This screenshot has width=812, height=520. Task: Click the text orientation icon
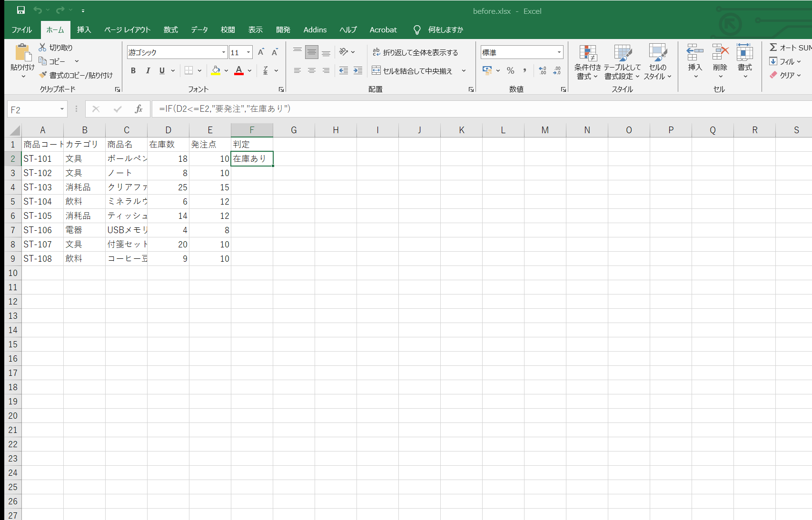[344, 52]
